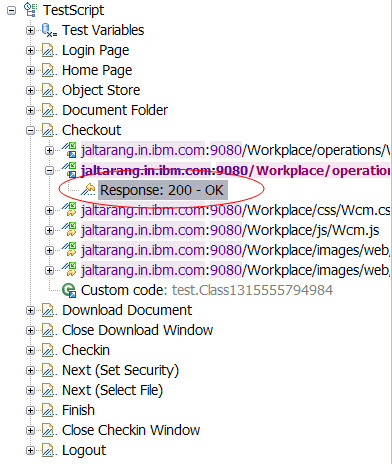Select the Download Document item
The image size is (392, 464).
127,310
